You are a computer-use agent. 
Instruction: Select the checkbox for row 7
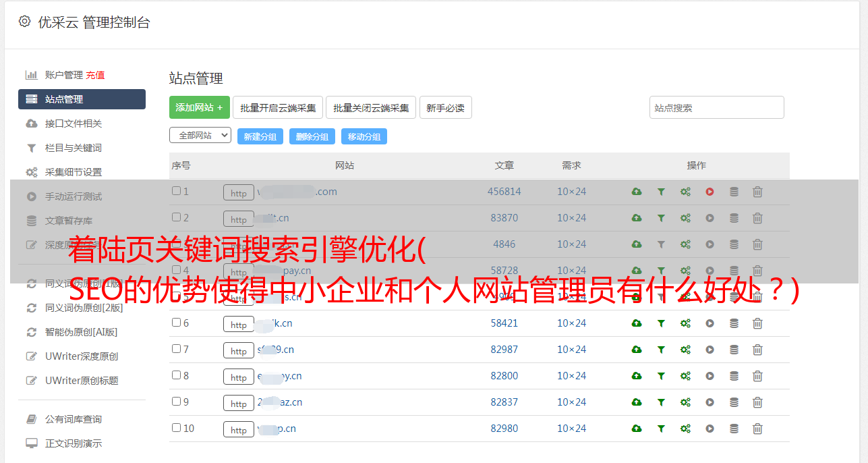coord(176,349)
